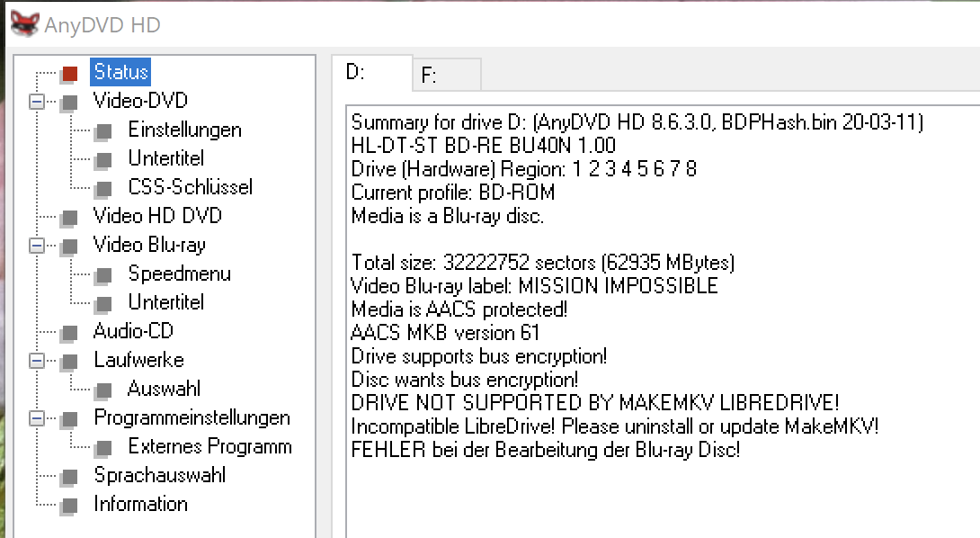Open the Auswahl drive selection item
980x538 pixels.
(x=165, y=389)
